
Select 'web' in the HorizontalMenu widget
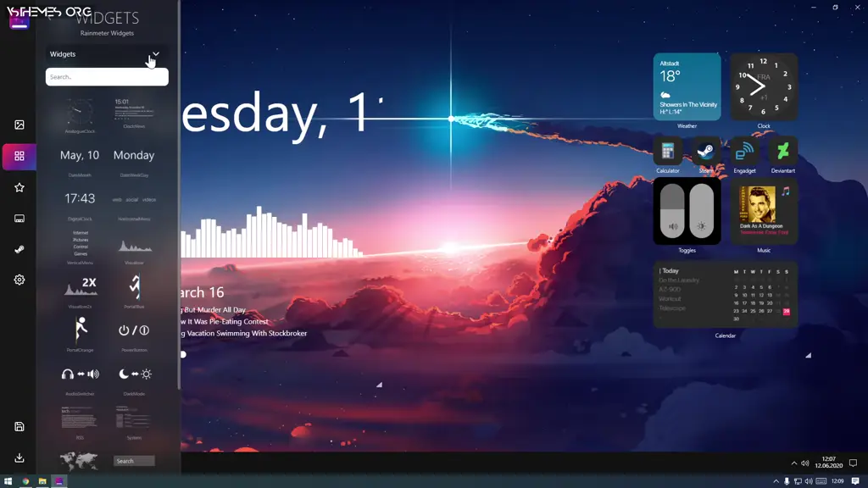[x=115, y=199]
